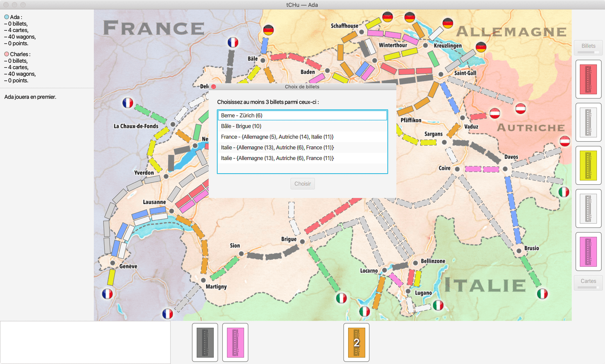Draw tickets with the Billets button
This screenshot has height=364, width=605.
click(x=588, y=47)
